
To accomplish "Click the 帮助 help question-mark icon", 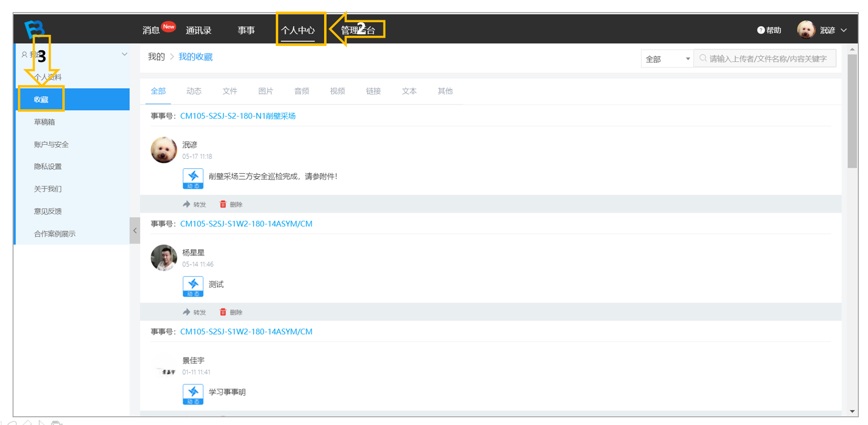I will pyautogui.click(x=761, y=30).
